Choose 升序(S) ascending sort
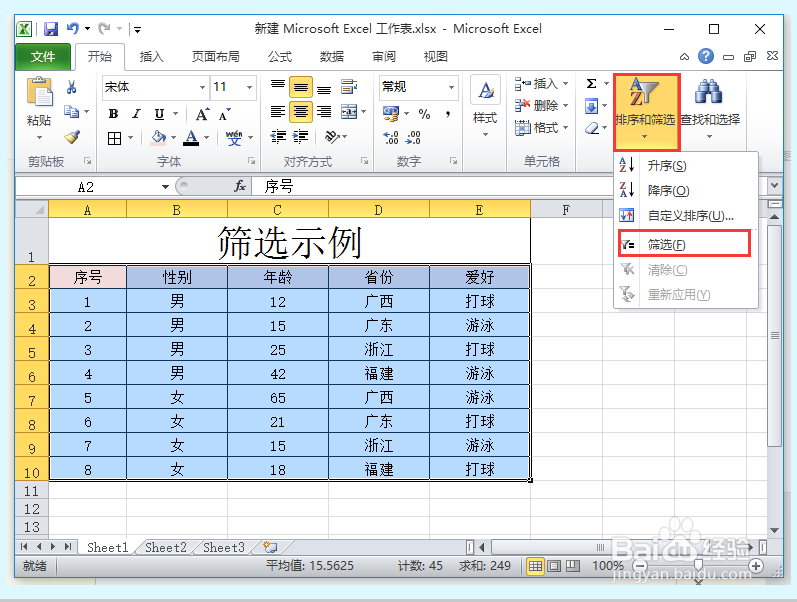The width and height of the screenshot is (797, 602). click(x=685, y=166)
